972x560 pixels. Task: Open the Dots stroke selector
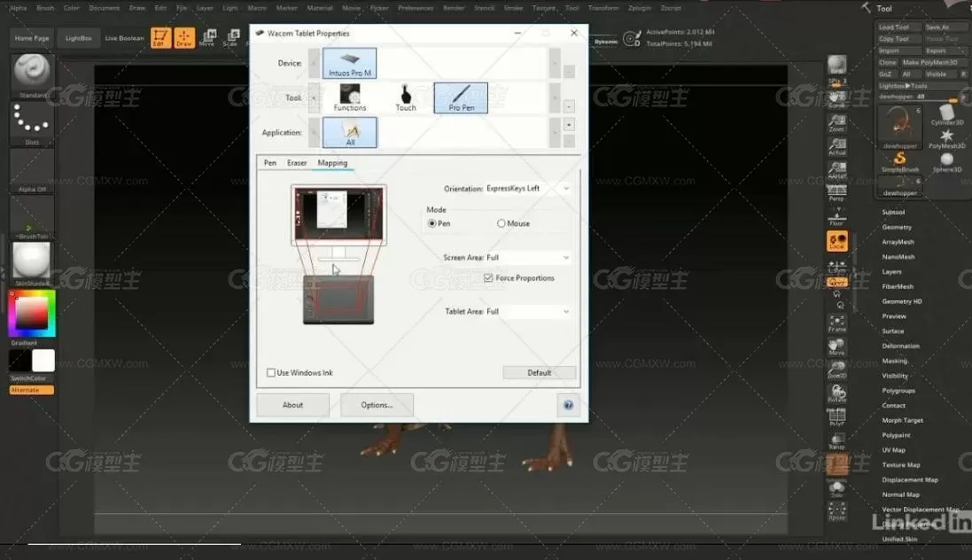[32, 123]
